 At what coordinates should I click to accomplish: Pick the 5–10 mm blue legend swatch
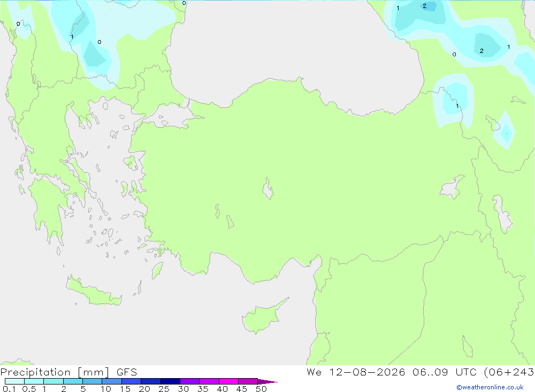click(x=93, y=381)
